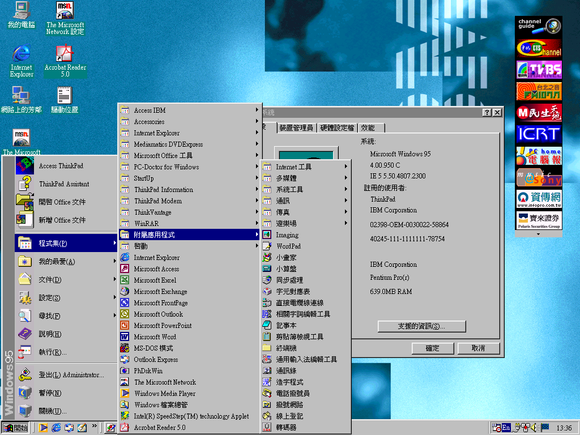Open 新增 Office 文件 in Start menu
This screenshot has width=580, height=435.
[x=66, y=220]
